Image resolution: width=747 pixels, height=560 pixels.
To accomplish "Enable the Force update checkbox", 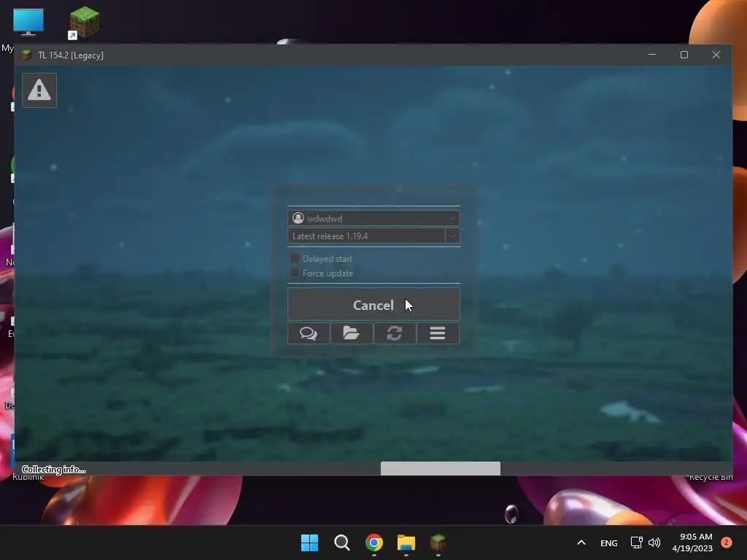I will click(x=295, y=273).
